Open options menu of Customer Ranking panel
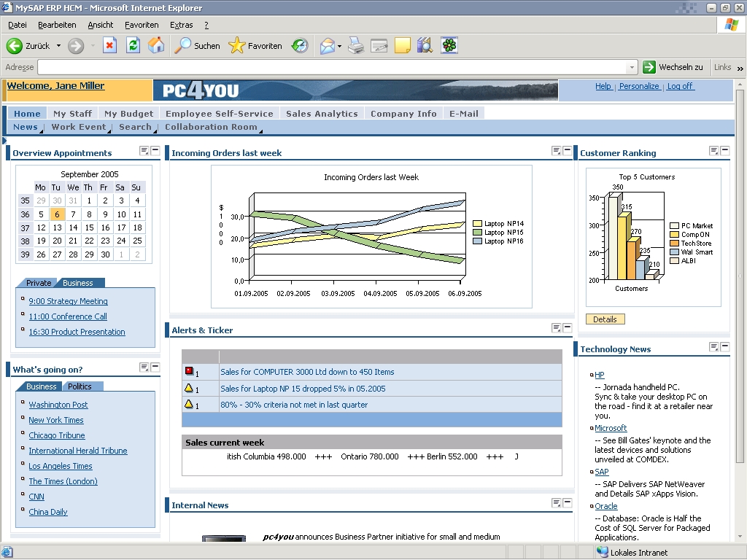The height and width of the screenshot is (560, 747). (x=713, y=151)
